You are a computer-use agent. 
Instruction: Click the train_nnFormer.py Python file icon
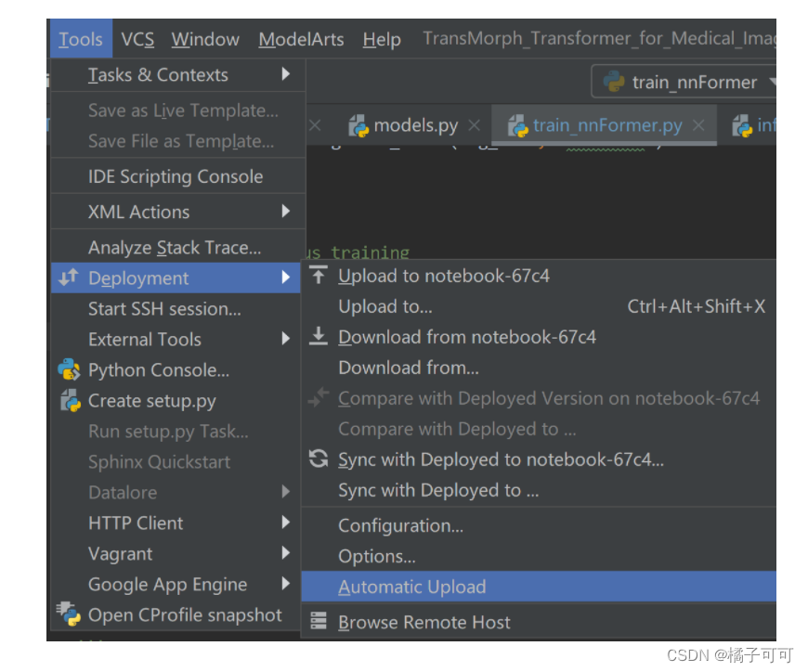(518, 125)
